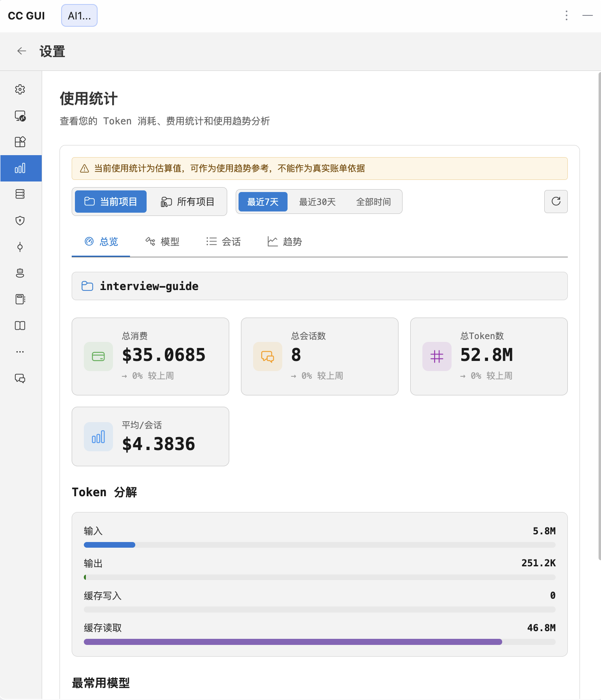Click the 使用统计 page heading
This screenshot has height=700, width=601.
pos(89,98)
